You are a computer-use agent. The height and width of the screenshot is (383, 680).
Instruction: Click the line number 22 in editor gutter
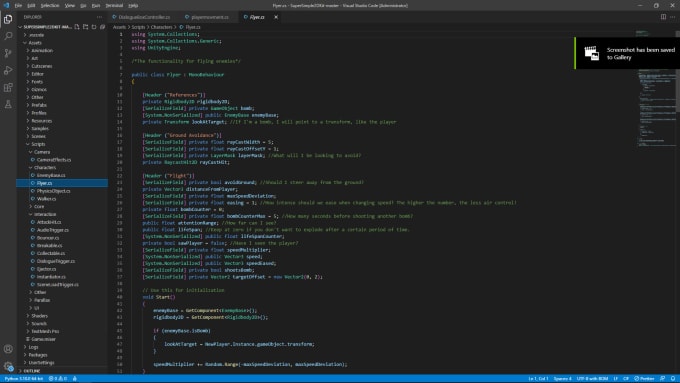120,176
